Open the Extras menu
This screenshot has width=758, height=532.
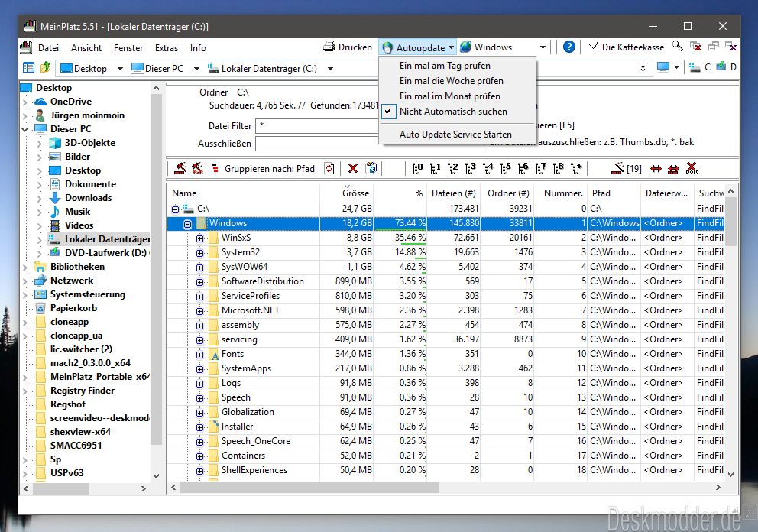[x=167, y=48]
